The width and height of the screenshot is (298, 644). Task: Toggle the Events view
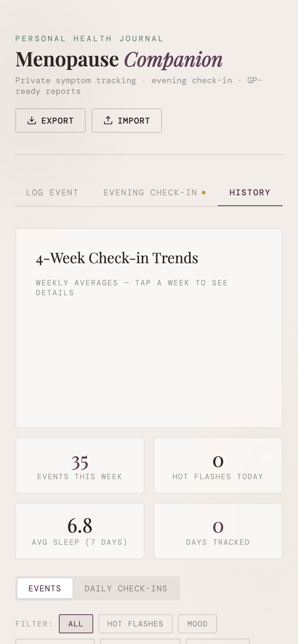tap(45, 588)
